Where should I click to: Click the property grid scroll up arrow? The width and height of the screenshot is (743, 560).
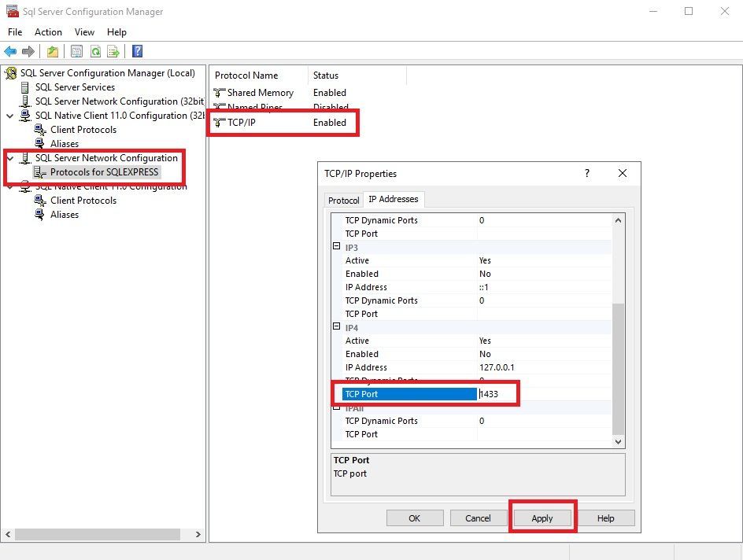pyautogui.click(x=618, y=220)
